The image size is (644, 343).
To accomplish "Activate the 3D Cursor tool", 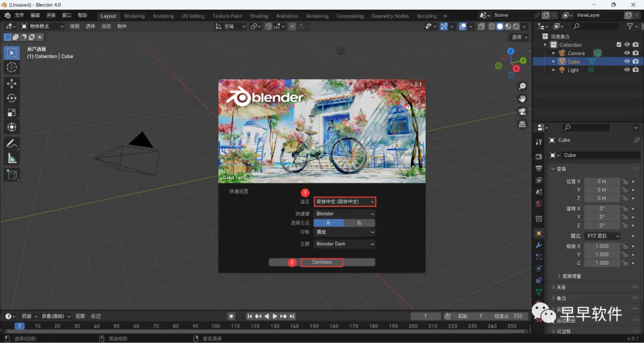I will 11,67.
